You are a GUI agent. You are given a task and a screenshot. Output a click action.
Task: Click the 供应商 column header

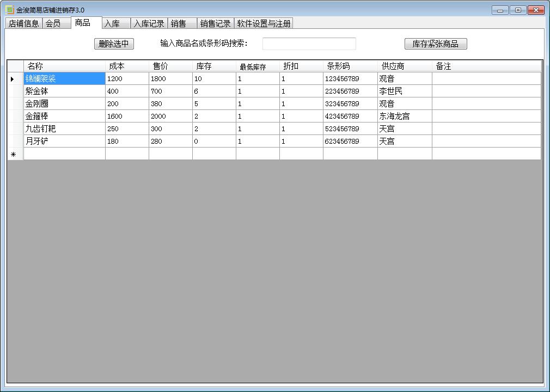pyautogui.click(x=405, y=66)
